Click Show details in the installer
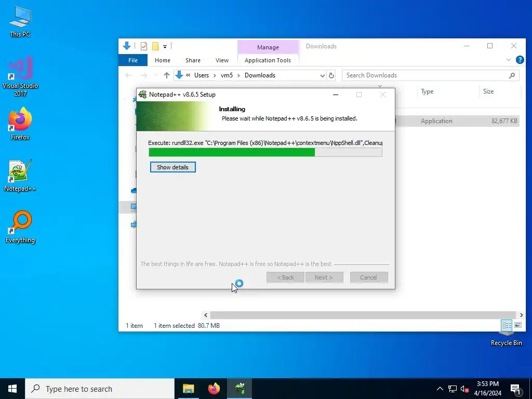This screenshot has width=532, height=399. [172, 167]
